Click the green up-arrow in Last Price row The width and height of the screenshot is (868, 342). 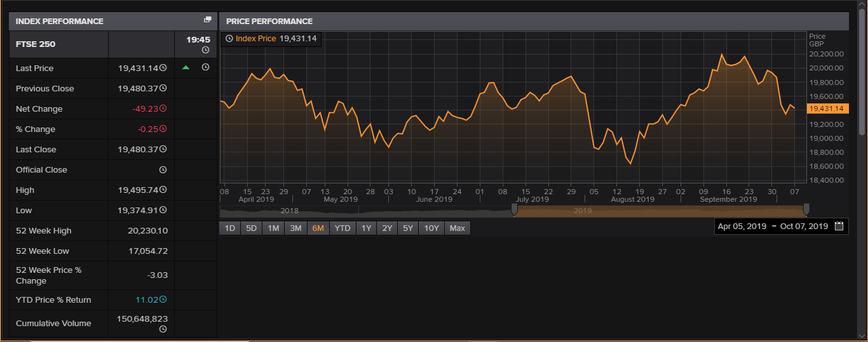click(186, 67)
